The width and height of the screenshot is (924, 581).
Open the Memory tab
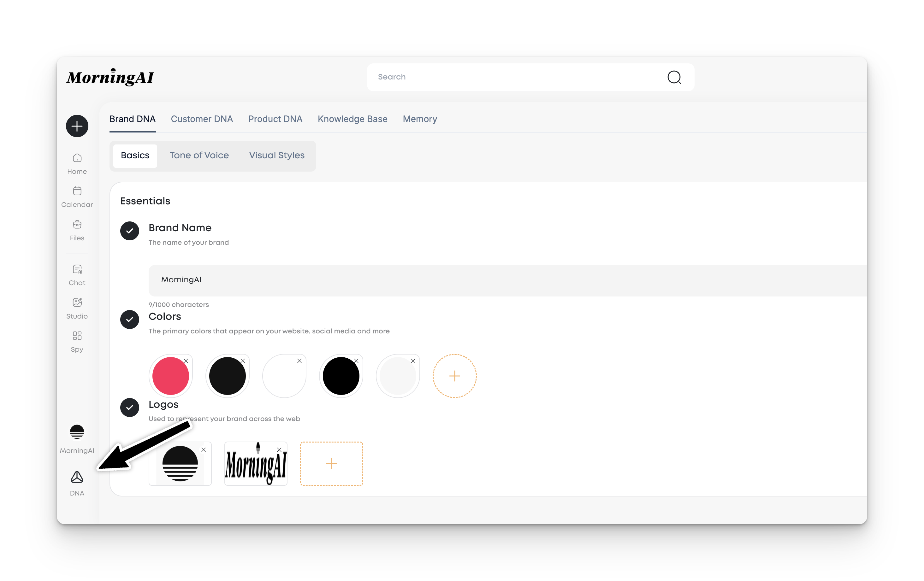click(x=420, y=119)
